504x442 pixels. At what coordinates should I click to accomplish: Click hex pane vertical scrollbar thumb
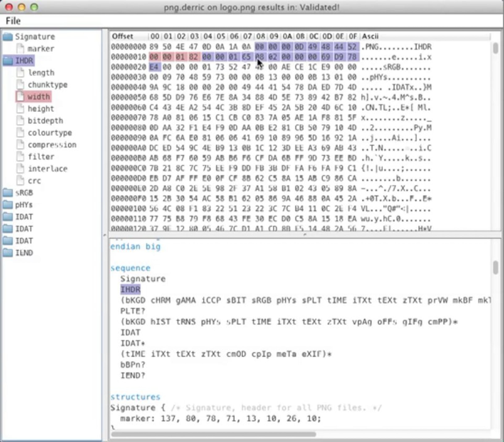[495, 48]
